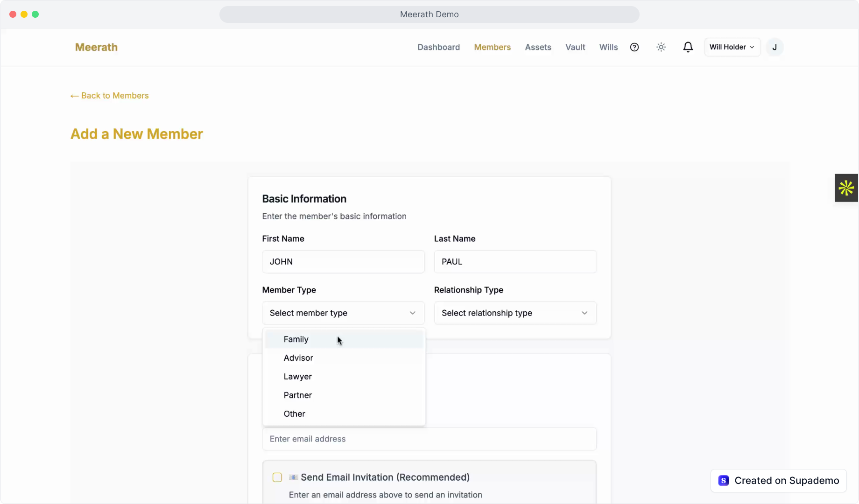859x504 pixels.
Task: Click the Meerath logo
Action: click(96, 47)
